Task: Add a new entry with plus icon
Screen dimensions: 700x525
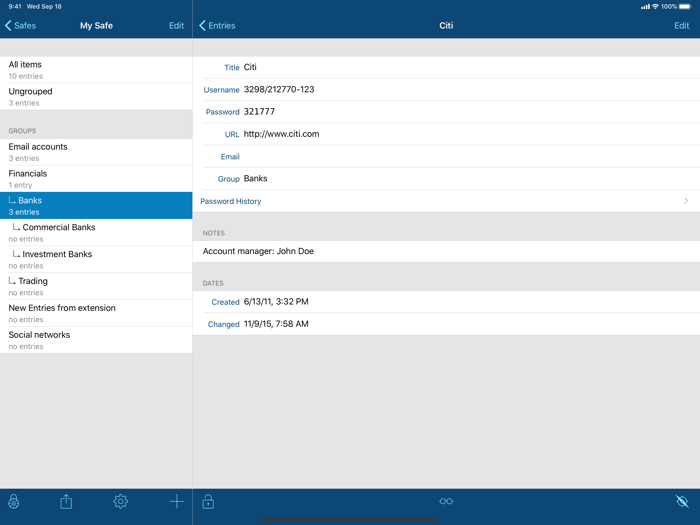Action: click(177, 501)
